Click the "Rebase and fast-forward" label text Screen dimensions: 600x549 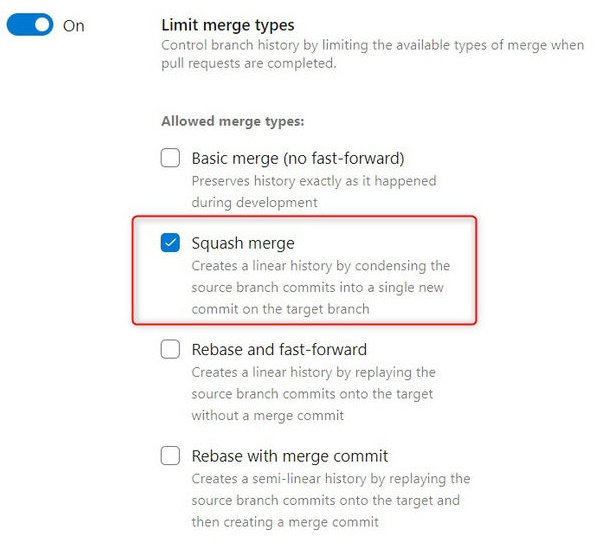[x=279, y=350]
